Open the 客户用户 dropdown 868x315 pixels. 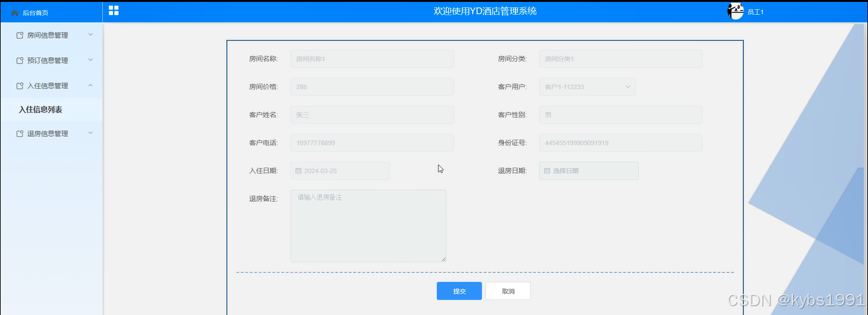587,87
